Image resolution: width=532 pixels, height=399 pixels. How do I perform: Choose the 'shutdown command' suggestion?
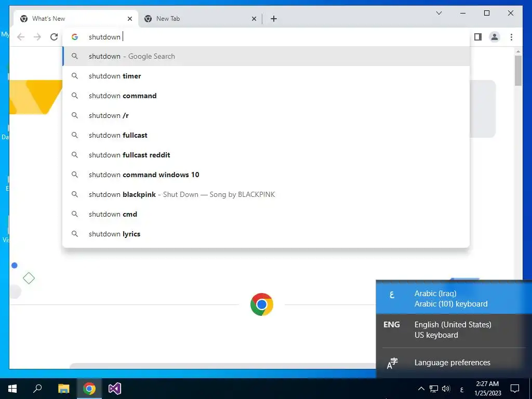pos(267,96)
